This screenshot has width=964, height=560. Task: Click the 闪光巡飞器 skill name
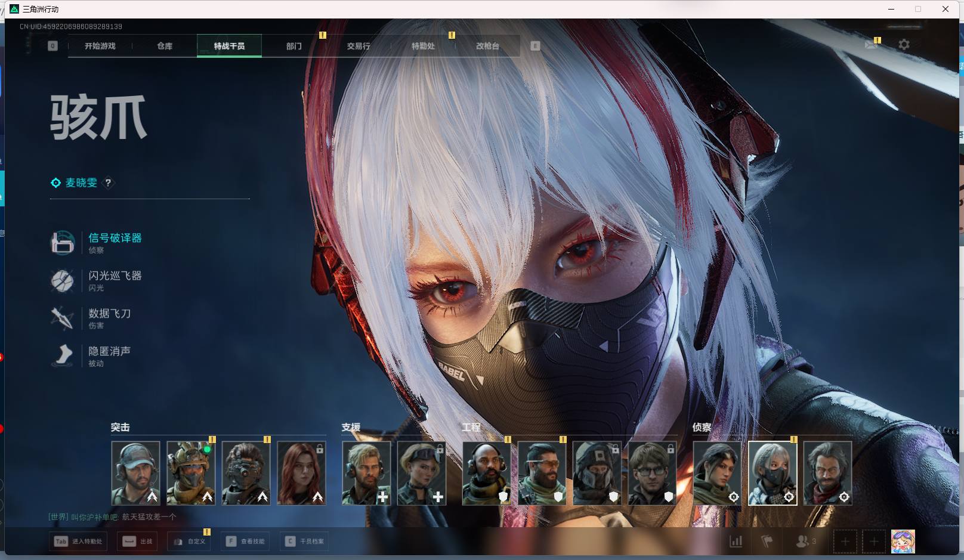point(115,276)
